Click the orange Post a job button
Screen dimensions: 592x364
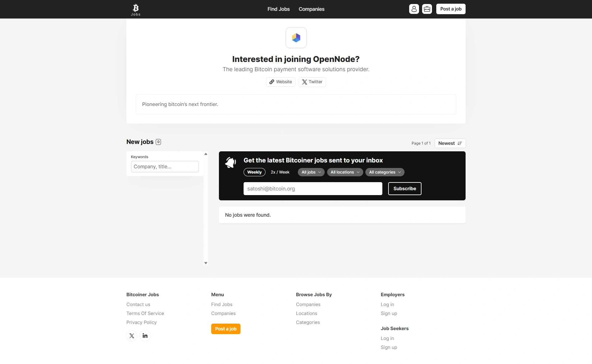[x=226, y=329]
